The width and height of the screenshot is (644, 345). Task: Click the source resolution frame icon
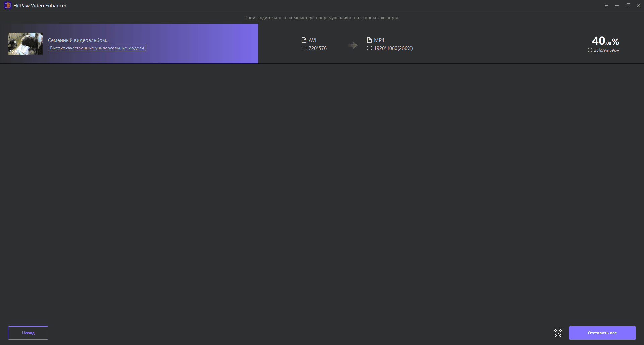click(304, 48)
